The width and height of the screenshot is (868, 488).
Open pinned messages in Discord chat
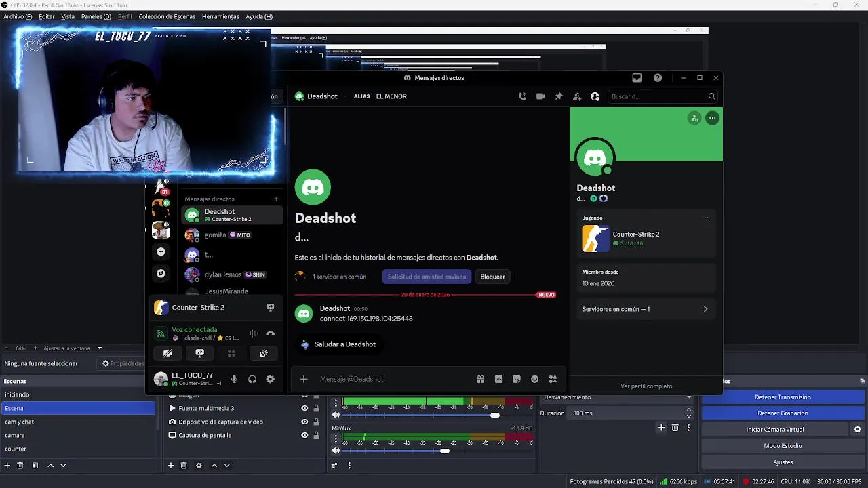click(559, 96)
